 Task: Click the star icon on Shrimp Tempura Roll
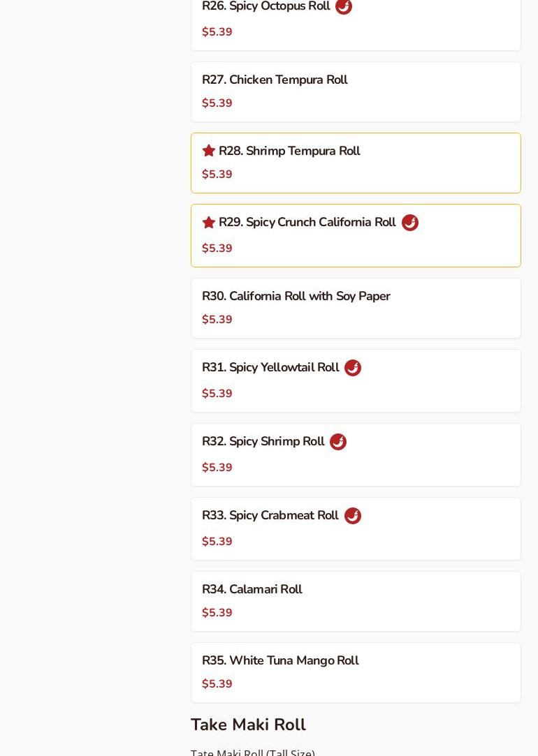click(208, 151)
